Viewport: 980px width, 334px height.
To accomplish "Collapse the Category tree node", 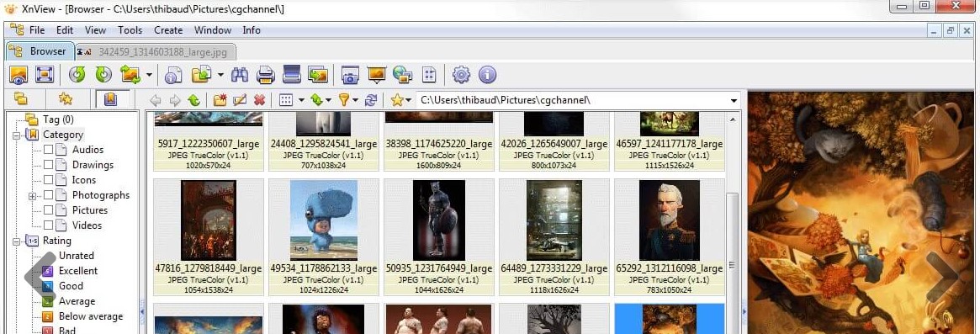I will (16, 135).
